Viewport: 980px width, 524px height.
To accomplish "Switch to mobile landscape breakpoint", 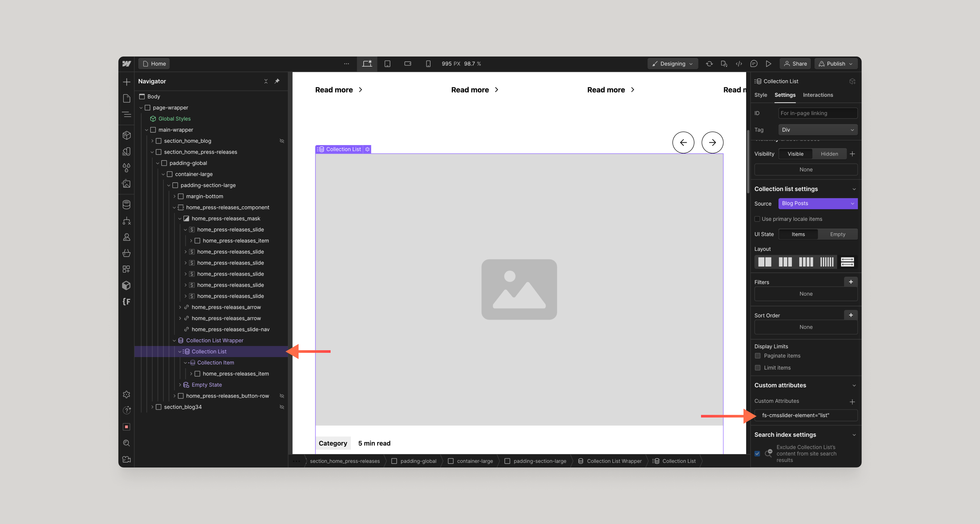I will tap(407, 64).
